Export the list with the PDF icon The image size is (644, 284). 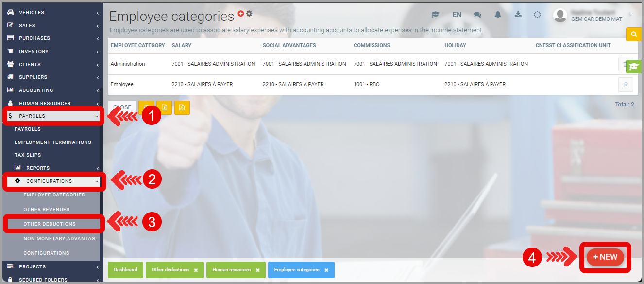(x=182, y=107)
